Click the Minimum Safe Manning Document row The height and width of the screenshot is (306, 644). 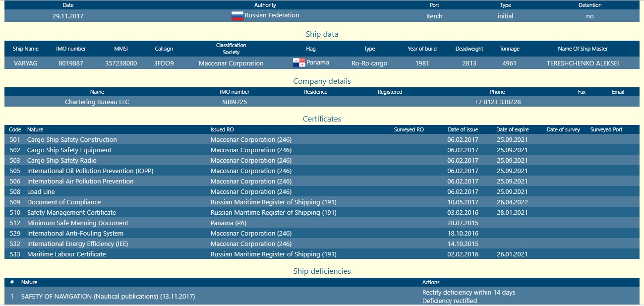pyautogui.click(x=78, y=223)
